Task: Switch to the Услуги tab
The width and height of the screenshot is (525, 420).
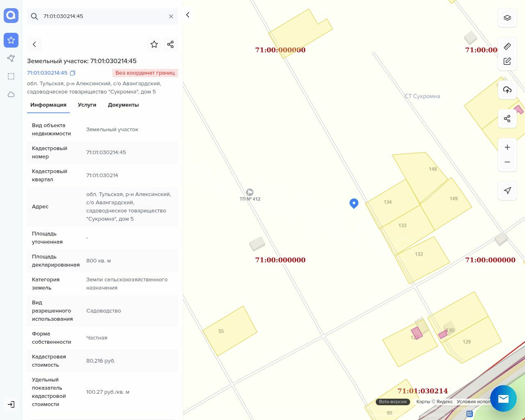Action: pyautogui.click(x=87, y=105)
